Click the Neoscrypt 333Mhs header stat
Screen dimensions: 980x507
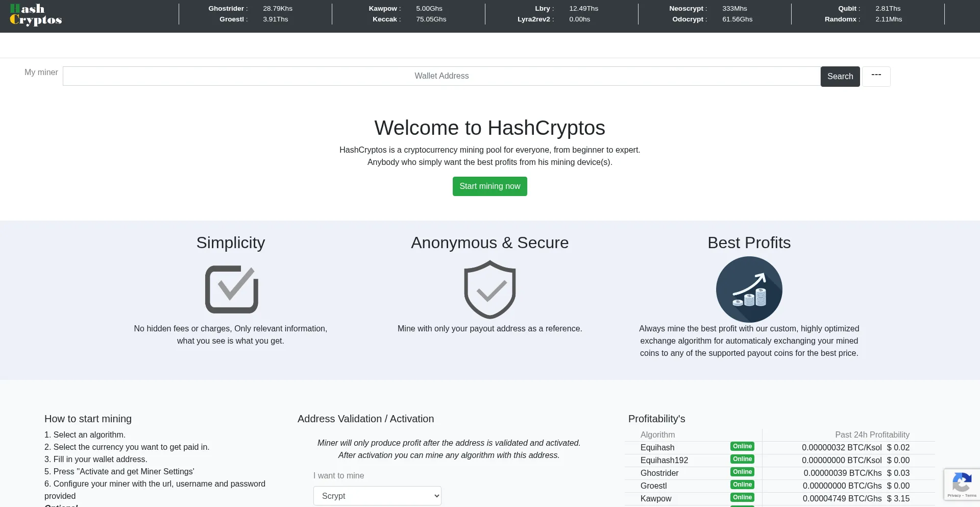click(x=708, y=9)
